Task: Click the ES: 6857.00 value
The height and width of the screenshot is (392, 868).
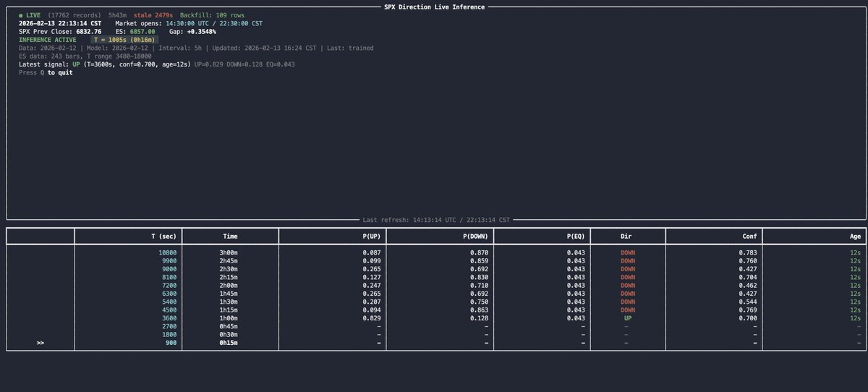Action: [x=135, y=32]
